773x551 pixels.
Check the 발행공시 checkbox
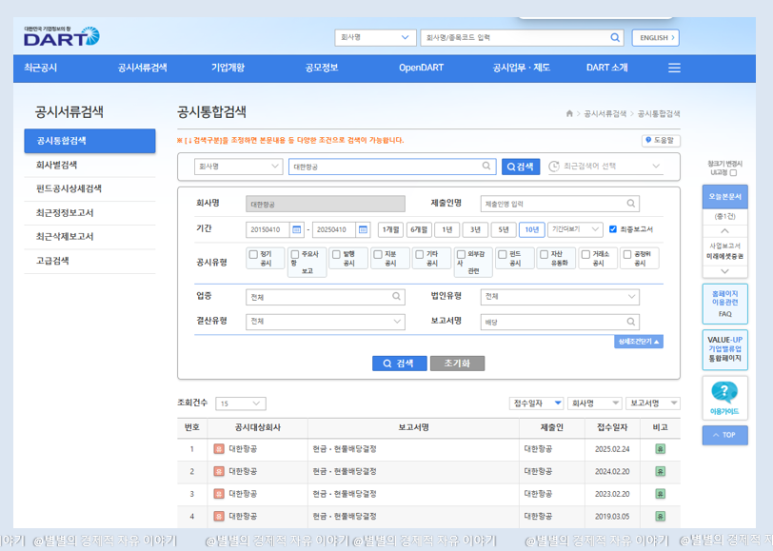336,254
